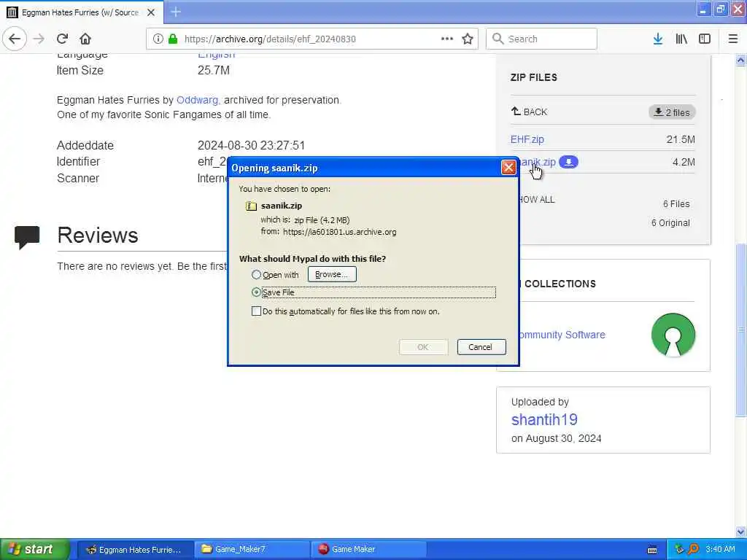Switch to the Eggman Hates Furries tab

80,12
